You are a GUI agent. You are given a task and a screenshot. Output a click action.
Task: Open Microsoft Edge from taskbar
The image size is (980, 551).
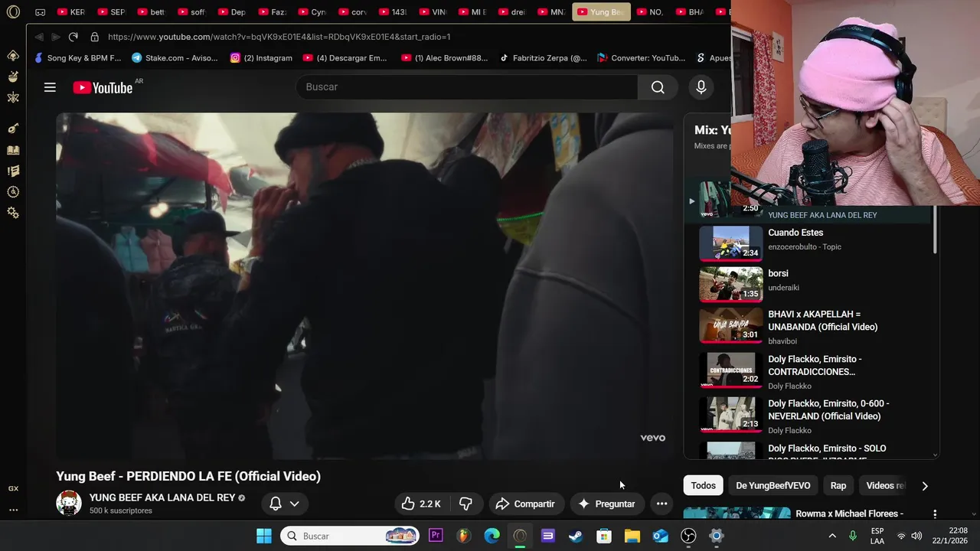point(492,536)
